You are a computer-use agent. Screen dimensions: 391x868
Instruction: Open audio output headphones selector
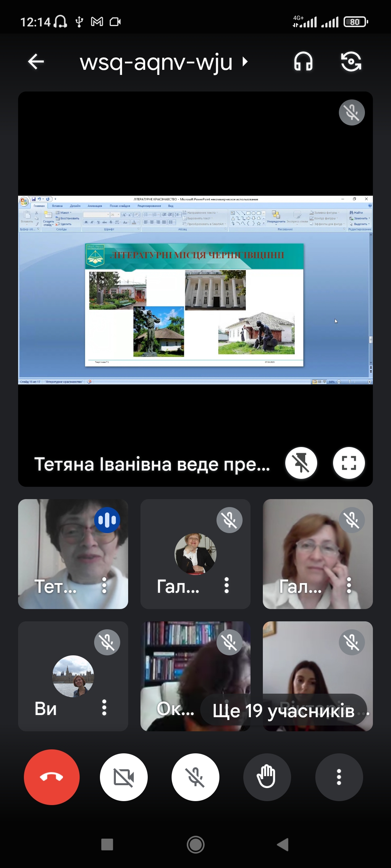click(x=303, y=61)
